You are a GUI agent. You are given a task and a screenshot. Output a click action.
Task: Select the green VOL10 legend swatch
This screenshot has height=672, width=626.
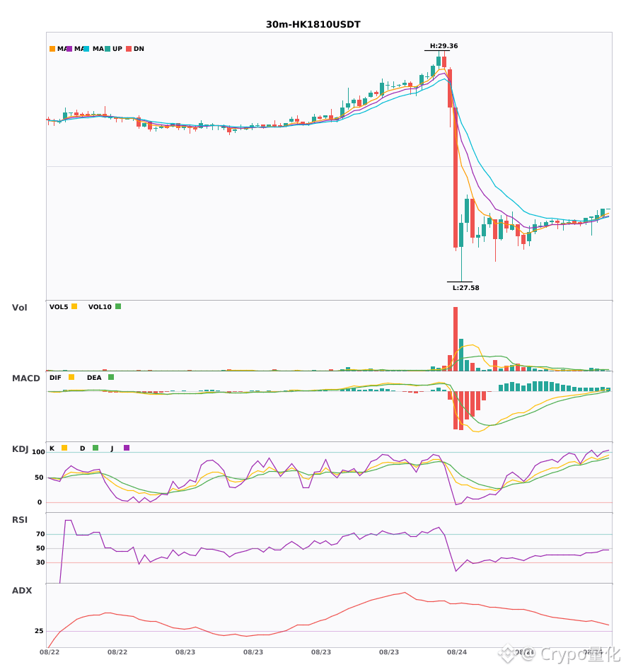pos(118,306)
